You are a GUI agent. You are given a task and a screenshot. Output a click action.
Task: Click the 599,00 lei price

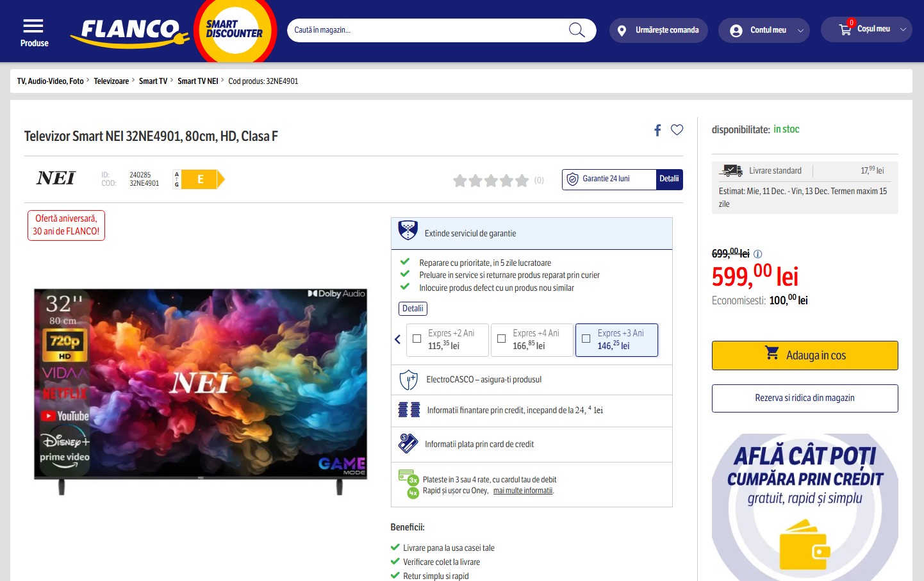(755, 276)
